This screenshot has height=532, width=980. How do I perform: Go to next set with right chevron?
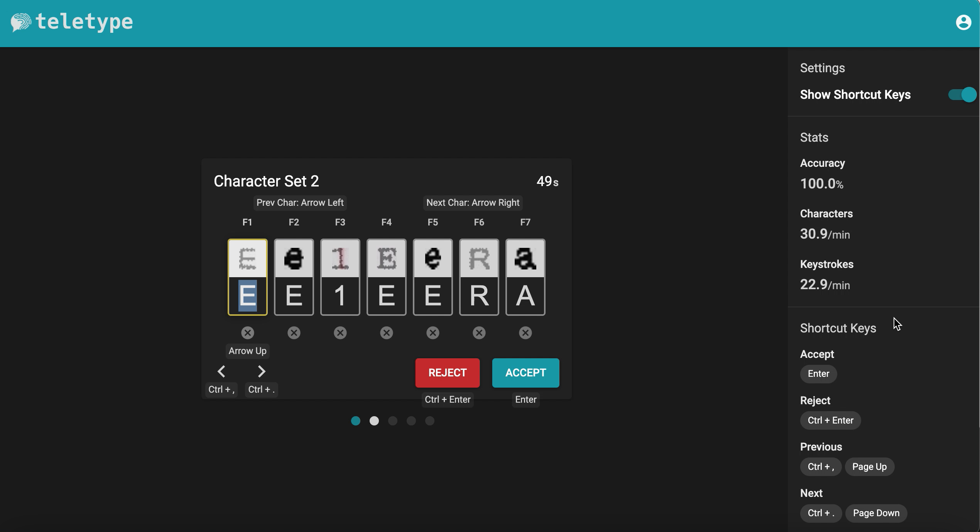(261, 371)
